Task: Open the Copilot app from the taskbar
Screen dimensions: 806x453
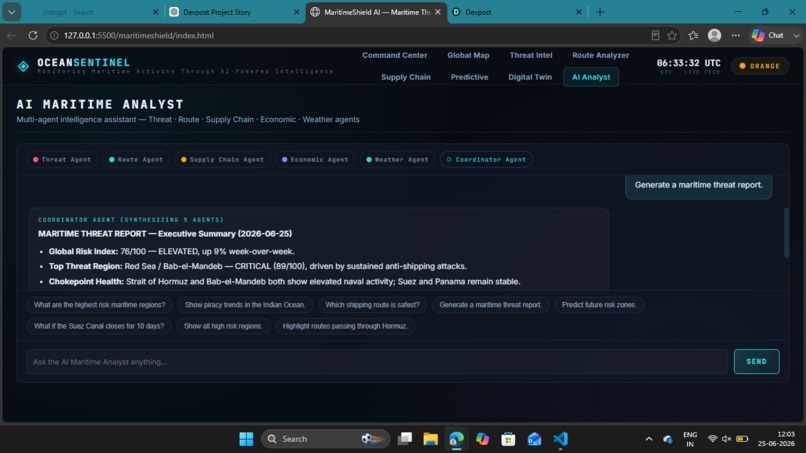Action: [x=482, y=439]
